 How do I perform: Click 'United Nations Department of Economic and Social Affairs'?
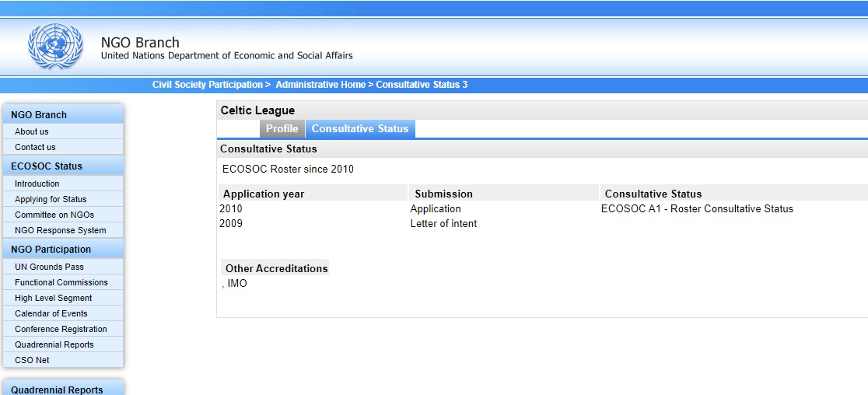pyautogui.click(x=226, y=55)
